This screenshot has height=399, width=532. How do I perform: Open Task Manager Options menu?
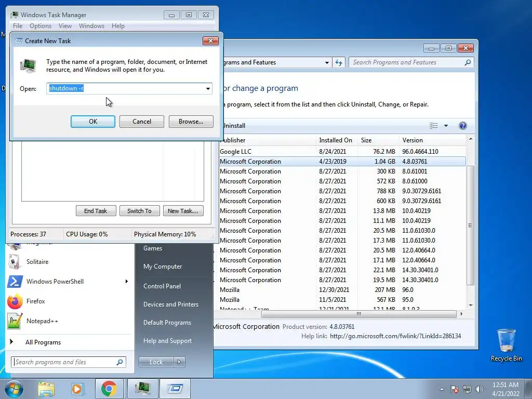[x=41, y=26]
